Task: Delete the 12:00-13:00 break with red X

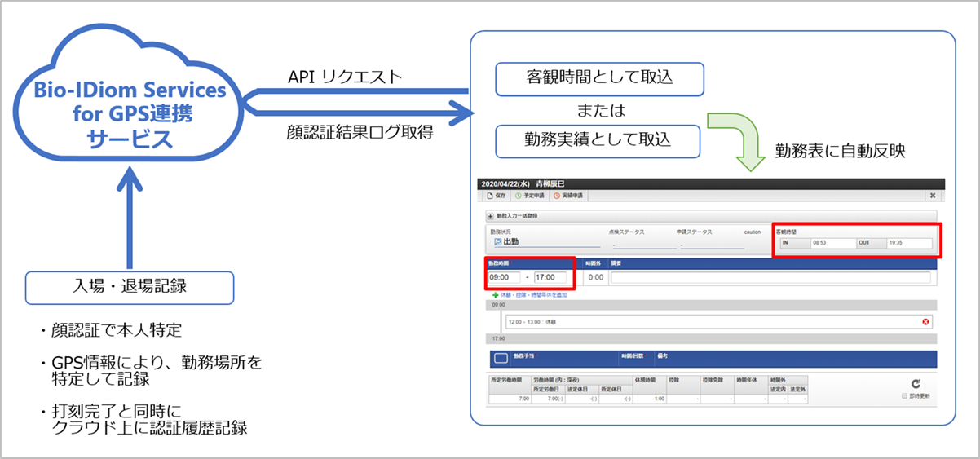Action: click(925, 322)
